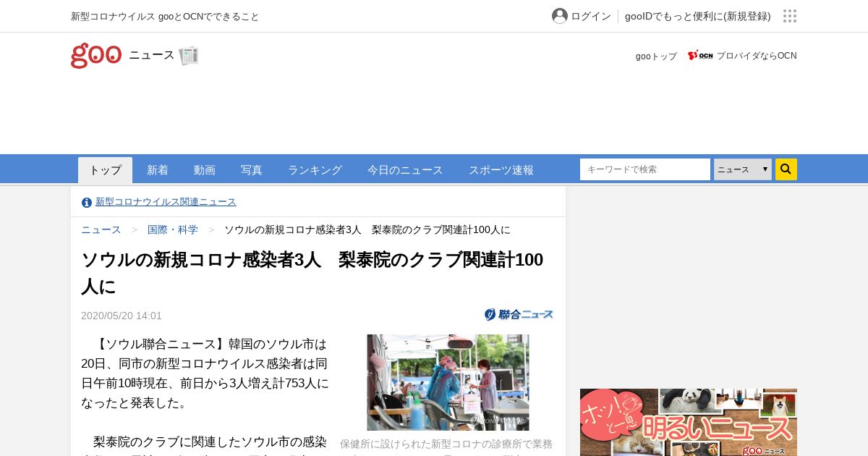Click the newspaper icon beside ニュース
868x456 pixels.
coord(189,56)
